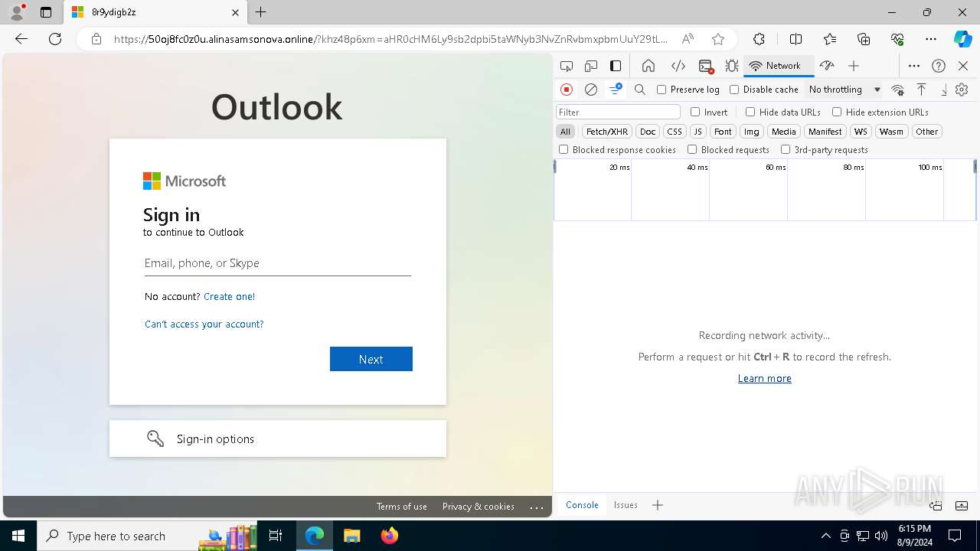This screenshot has height=551, width=980.
Task: Open the Sources debugger bug icon
Action: pos(732,66)
